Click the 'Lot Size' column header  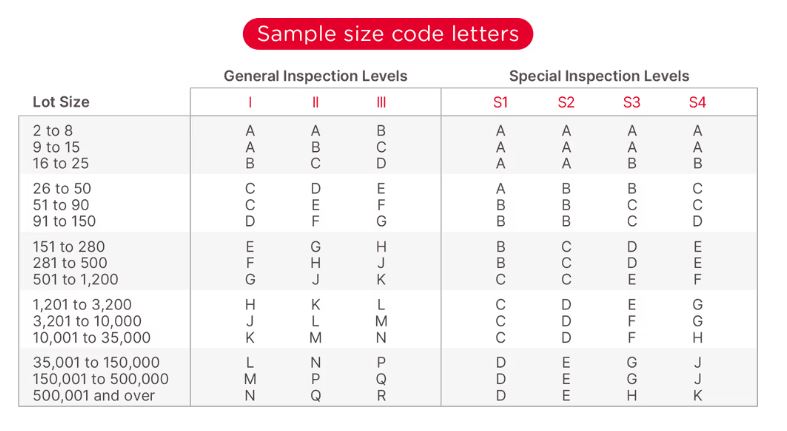coord(61,102)
